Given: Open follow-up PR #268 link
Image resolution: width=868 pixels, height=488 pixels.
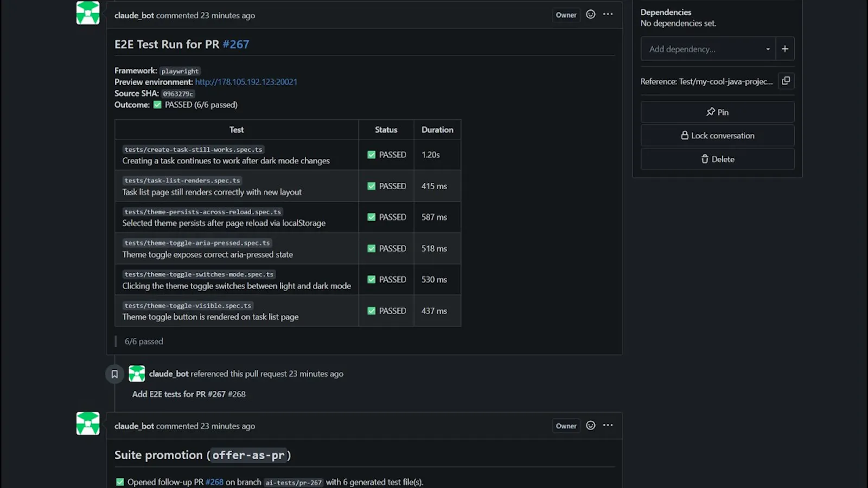Looking at the screenshot, I should [x=214, y=482].
